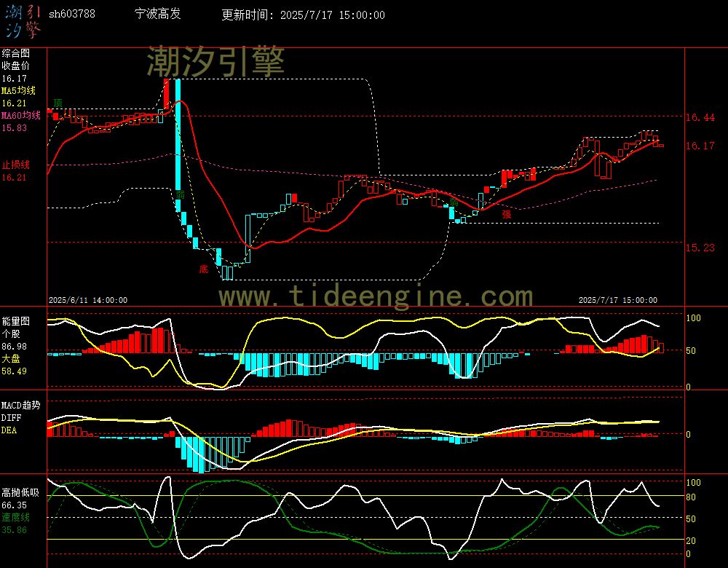Click the 潮汐引擎 logo in the header
The image size is (728, 568).
[23, 21]
